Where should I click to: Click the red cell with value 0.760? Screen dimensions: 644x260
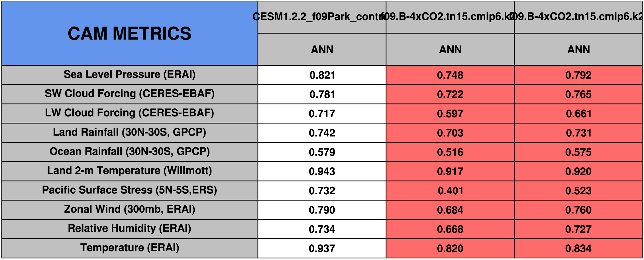point(578,210)
